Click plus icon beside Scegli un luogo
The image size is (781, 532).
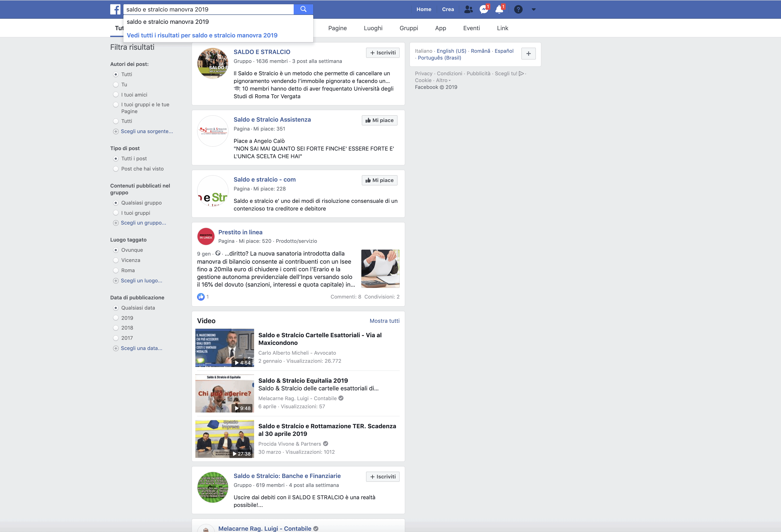116,281
